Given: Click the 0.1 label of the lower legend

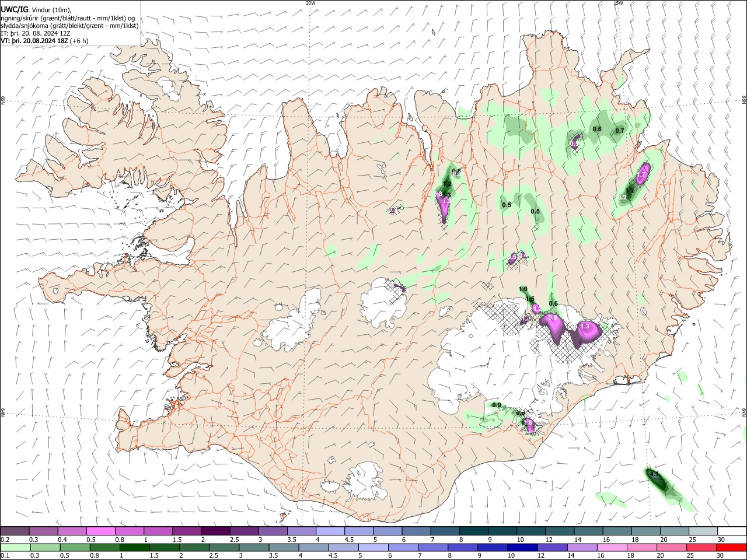Looking at the screenshot, I should [4, 556].
